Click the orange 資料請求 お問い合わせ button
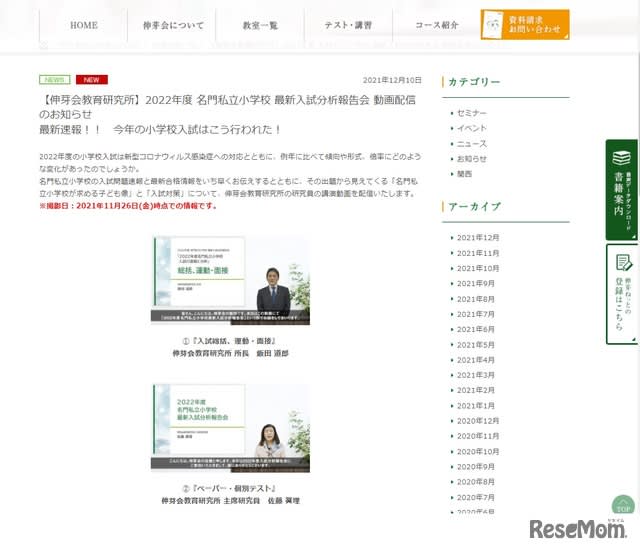Viewport: 640px width, 552px height. 525,24
